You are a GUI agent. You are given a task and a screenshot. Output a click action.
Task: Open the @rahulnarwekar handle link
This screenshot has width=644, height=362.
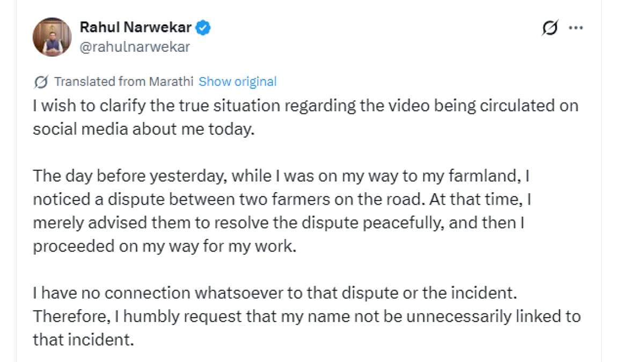tap(135, 47)
